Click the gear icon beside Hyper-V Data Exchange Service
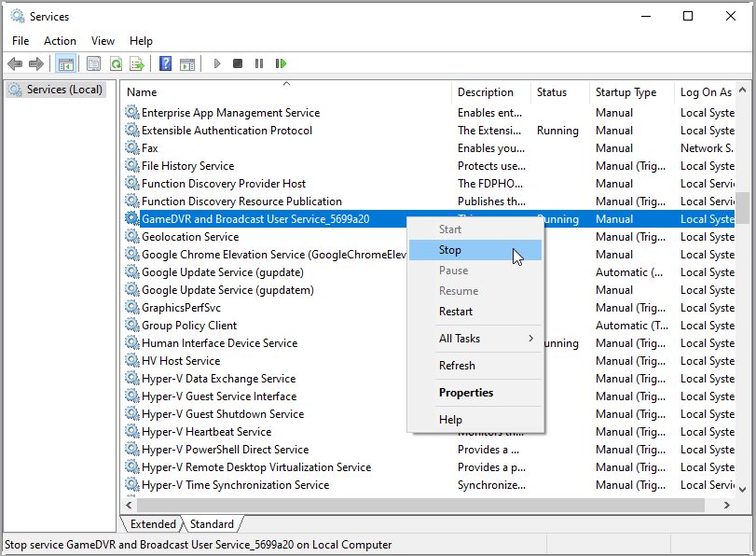Screen dimensions: 756x556 click(132, 379)
